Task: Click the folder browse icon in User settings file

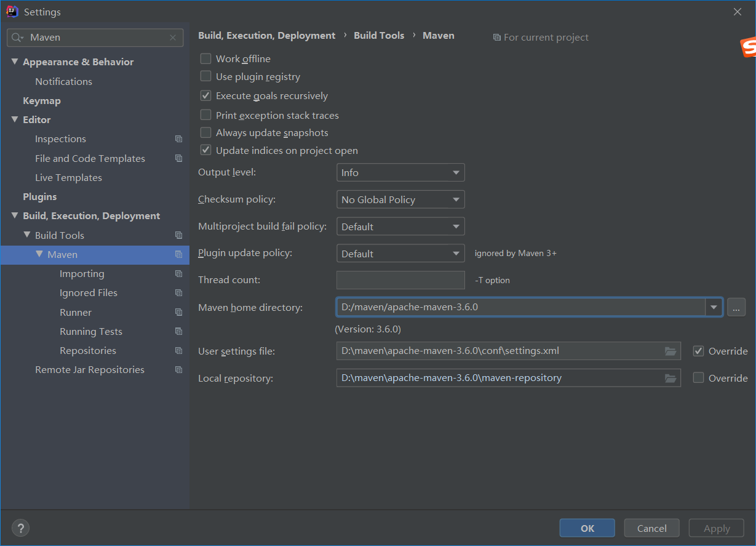Action: [x=670, y=351]
